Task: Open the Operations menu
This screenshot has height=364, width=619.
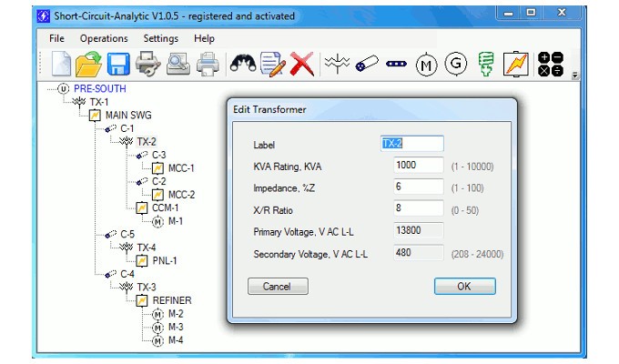Action: [x=104, y=38]
